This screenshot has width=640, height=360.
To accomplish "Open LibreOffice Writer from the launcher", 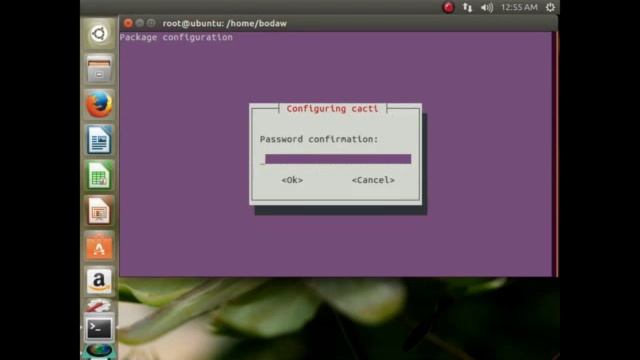I will [x=99, y=140].
